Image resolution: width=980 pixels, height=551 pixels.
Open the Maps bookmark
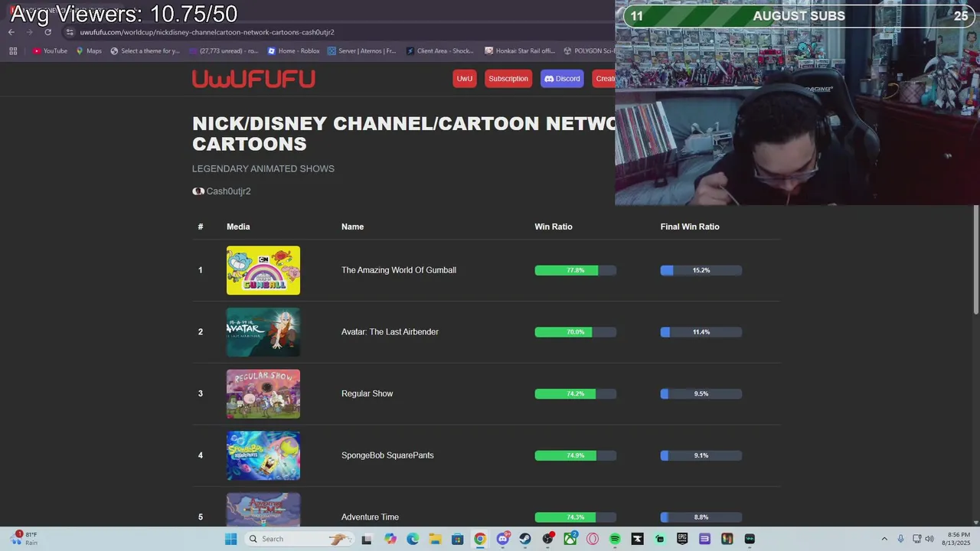(x=89, y=51)
